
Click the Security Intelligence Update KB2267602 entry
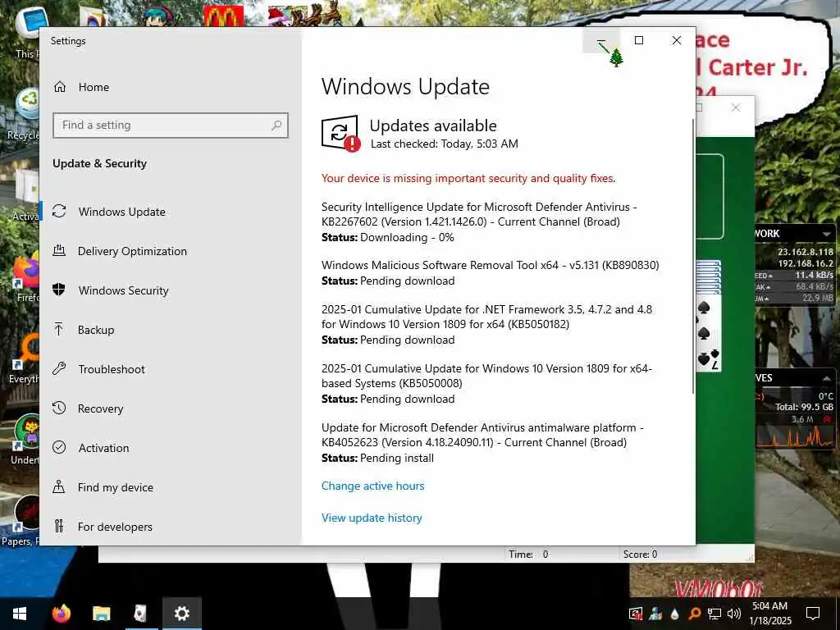(x=479, y=221)
